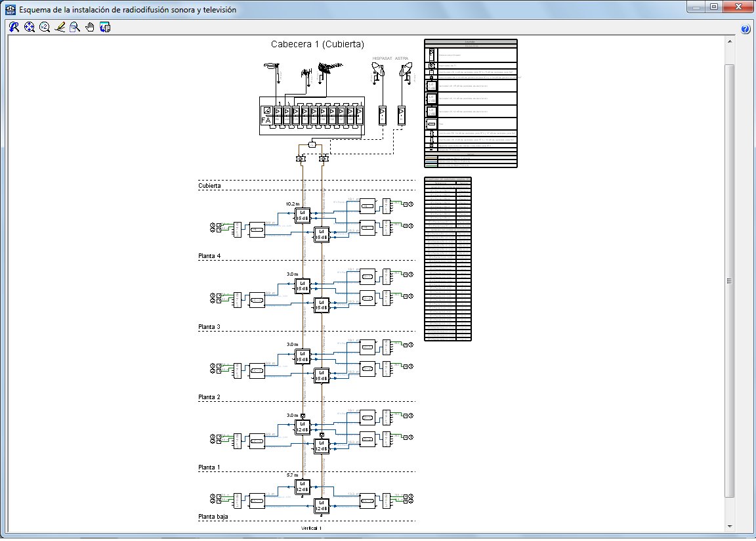Click the FA power supply module
Screen dimensions: 756x541
tap(266, 116)
